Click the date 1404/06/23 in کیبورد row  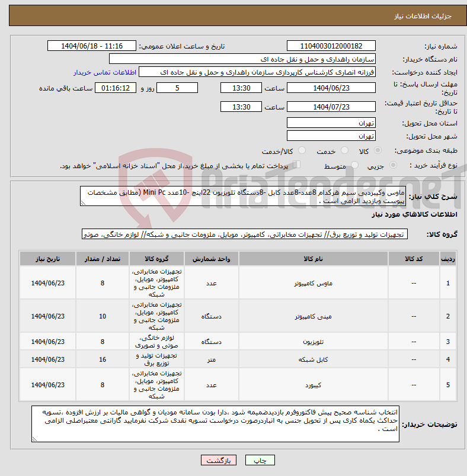[x=47, y=385]
